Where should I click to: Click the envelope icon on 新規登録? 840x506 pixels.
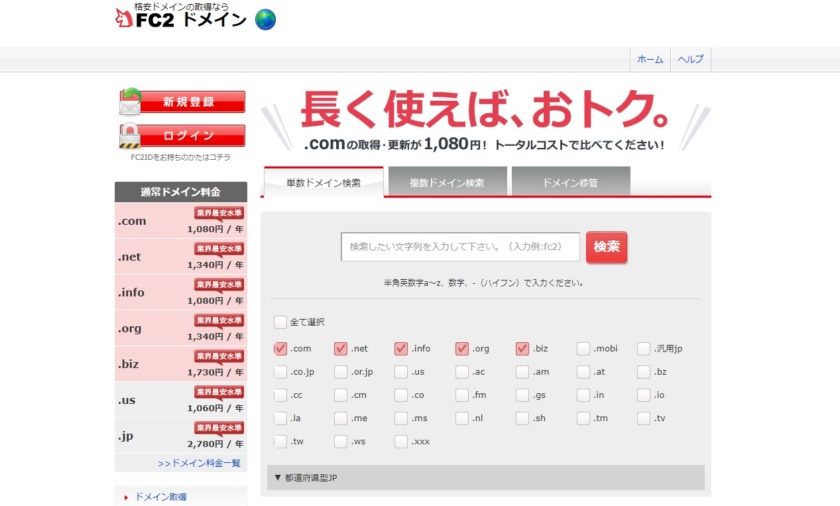click(130, 102)
